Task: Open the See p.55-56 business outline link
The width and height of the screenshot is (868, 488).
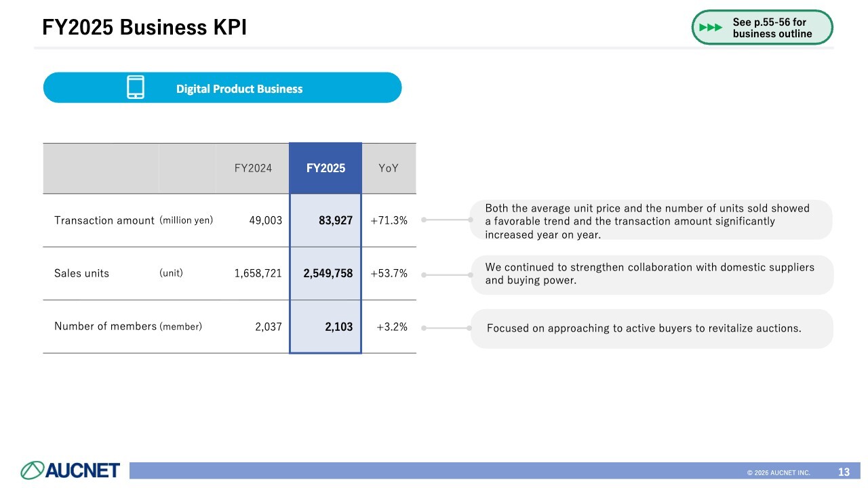Action: [772, 28]
